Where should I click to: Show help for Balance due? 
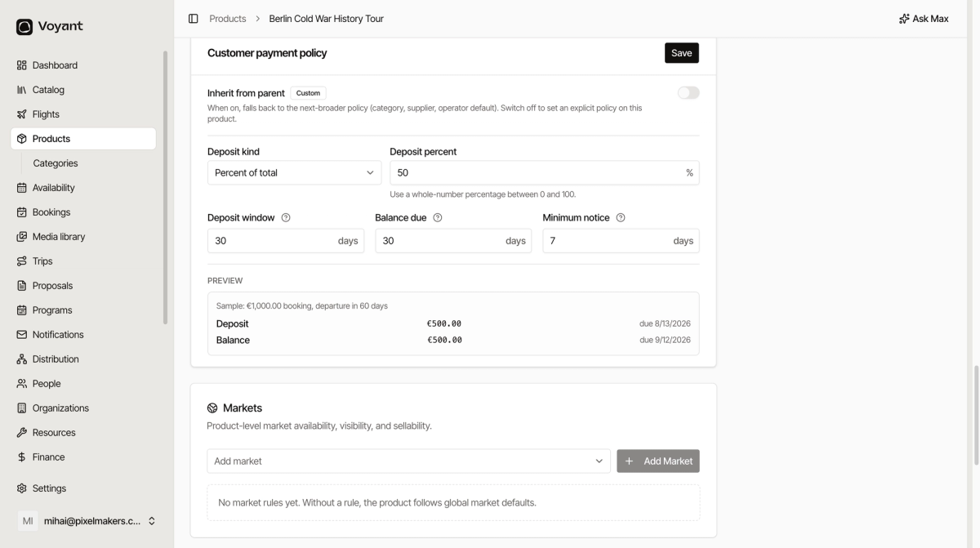point(438,218)
